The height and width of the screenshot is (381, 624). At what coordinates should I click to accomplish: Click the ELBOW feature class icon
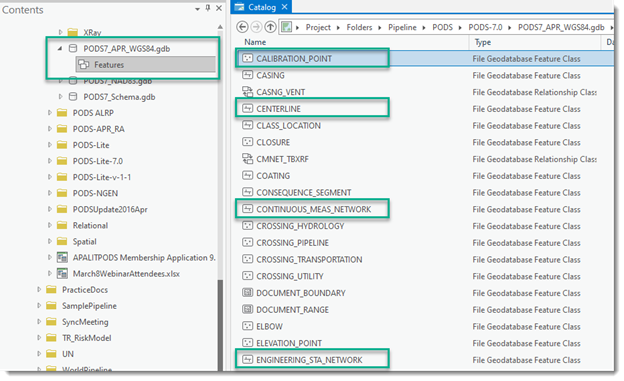(248, 326)
